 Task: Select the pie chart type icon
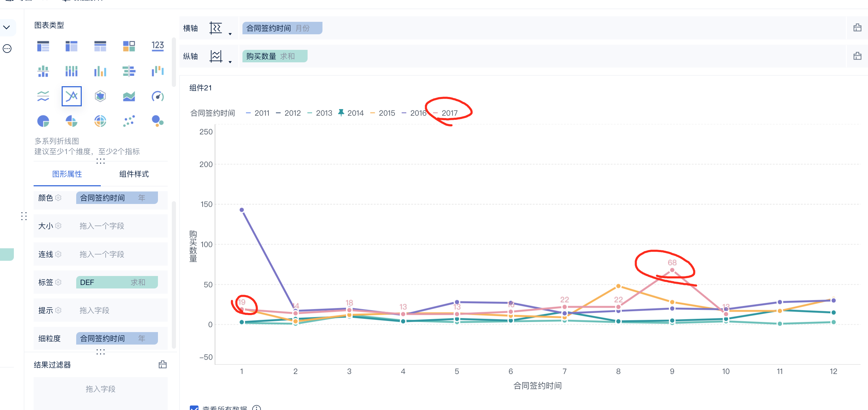pos(43,121)
